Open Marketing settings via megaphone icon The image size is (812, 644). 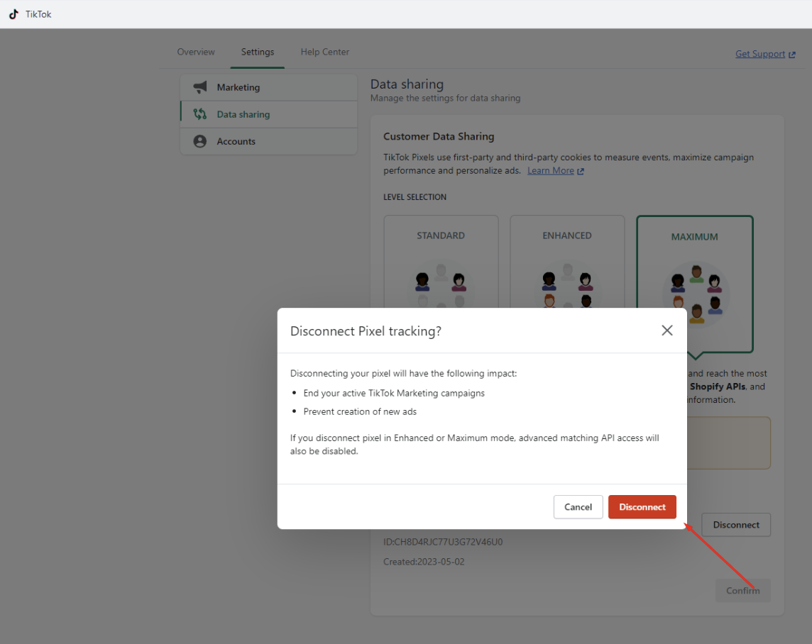tap(200, 87)
